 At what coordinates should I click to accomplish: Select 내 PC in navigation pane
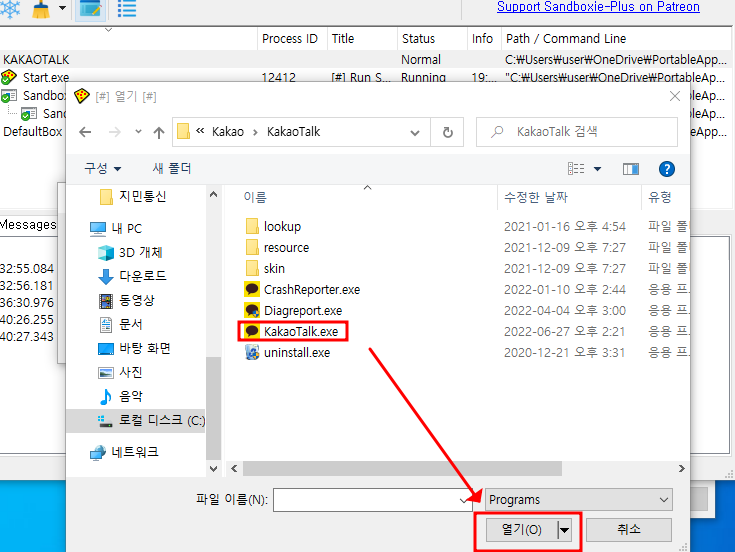tap(116, 229)
